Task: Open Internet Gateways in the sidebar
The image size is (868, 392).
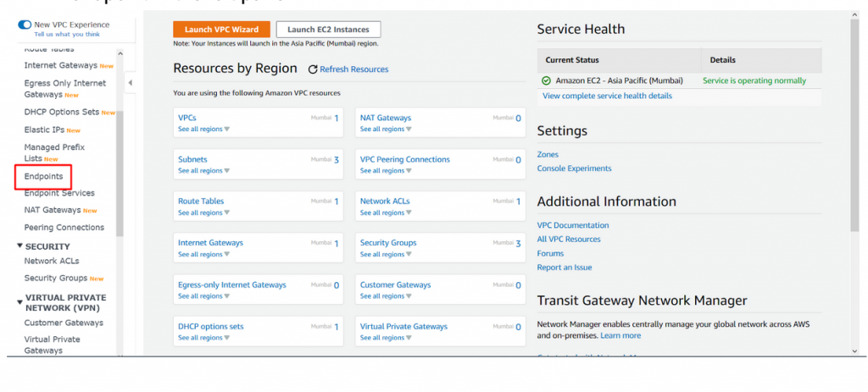Action: 61,65
